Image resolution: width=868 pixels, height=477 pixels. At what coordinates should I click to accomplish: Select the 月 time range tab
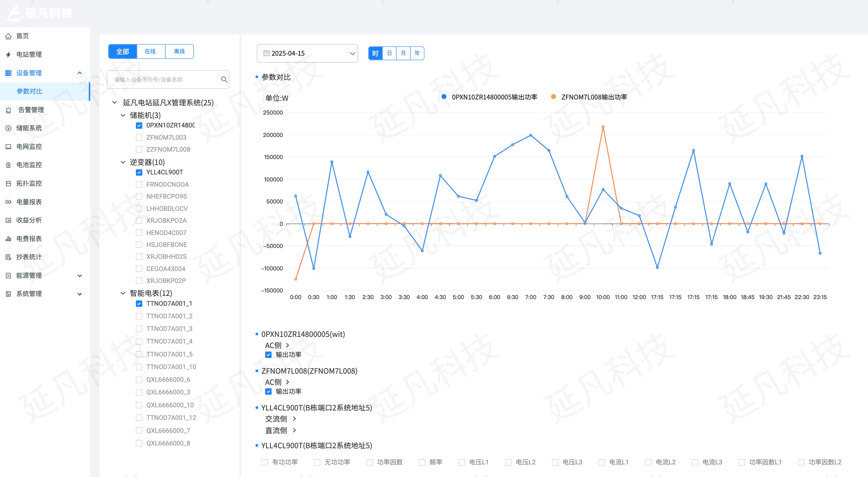tap(403, 53)
